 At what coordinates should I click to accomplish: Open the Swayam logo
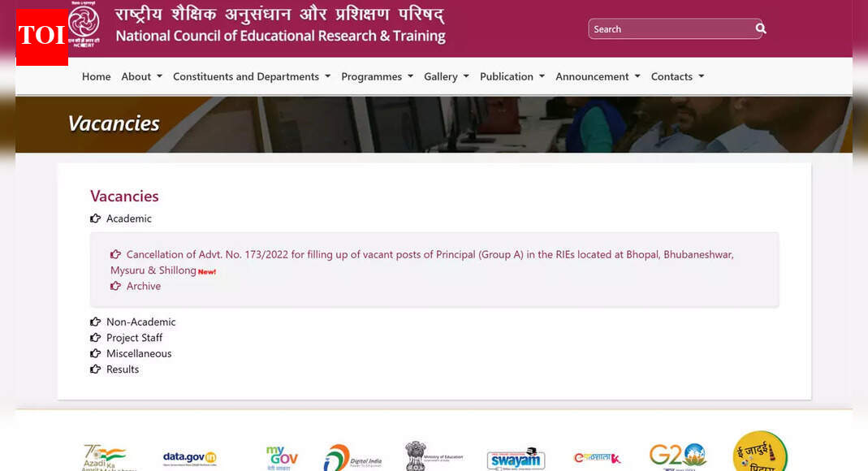pos(516,459)
